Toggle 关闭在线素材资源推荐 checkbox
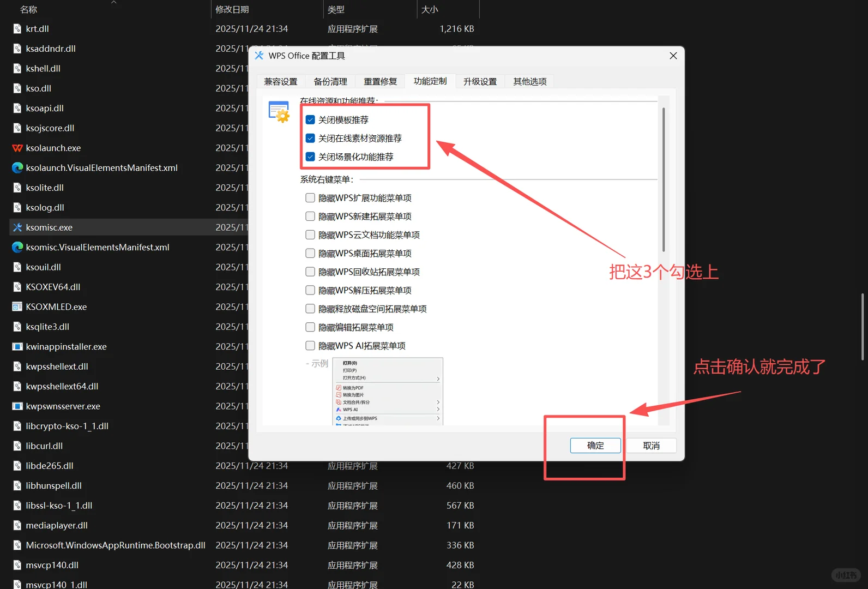The height and width of the screenshot is (589, 868). coord(310,139)
